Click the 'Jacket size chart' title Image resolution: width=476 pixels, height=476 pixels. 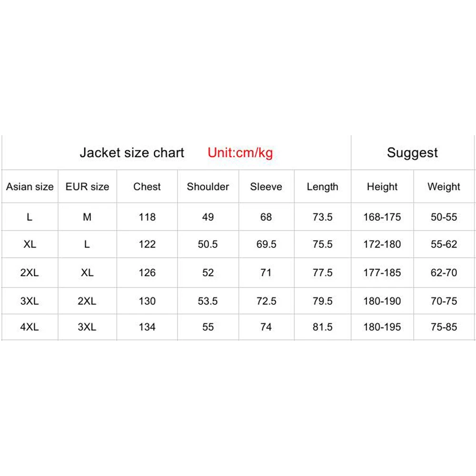tap(132, 153)
